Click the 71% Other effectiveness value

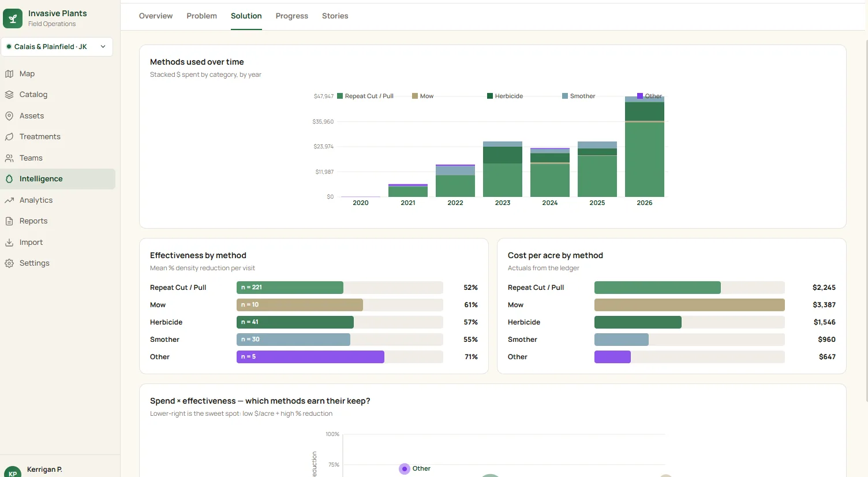click(x=471, y=357)
